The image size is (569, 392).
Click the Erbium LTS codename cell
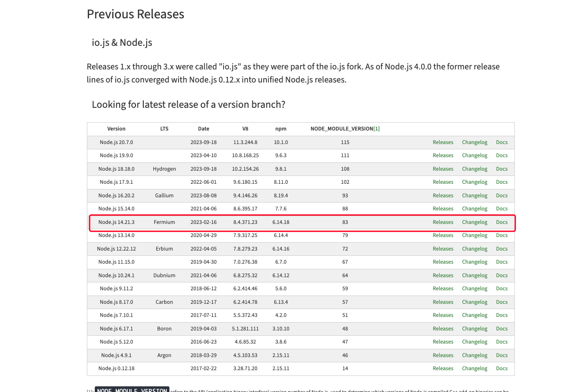[164, 249]
